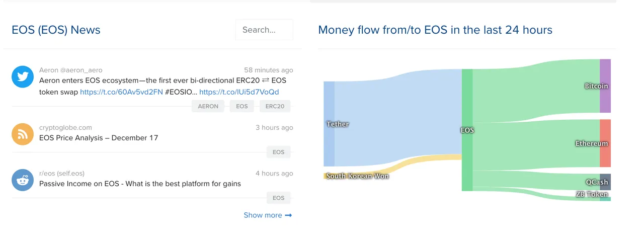Screen dimensions: 644x243
Task: Click the Twitter bird icon
Action: (x=23, y=77)
